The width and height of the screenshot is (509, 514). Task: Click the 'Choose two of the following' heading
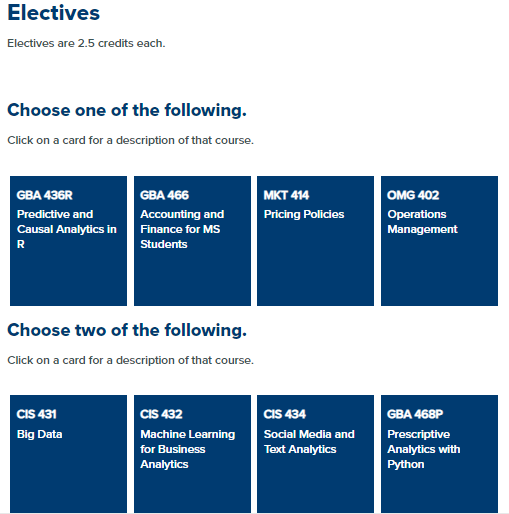pyautogui.click(x=127, y=330)
